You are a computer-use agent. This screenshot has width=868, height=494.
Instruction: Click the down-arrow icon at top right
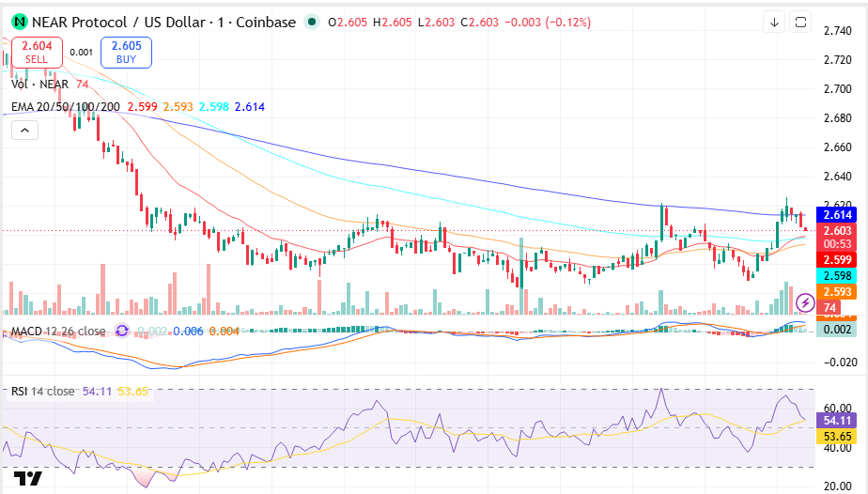(x=774, y=23)
